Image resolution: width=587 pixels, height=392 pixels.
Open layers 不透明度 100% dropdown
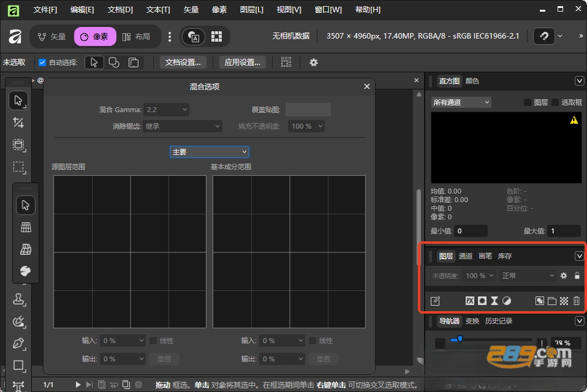tap(479, 276)
